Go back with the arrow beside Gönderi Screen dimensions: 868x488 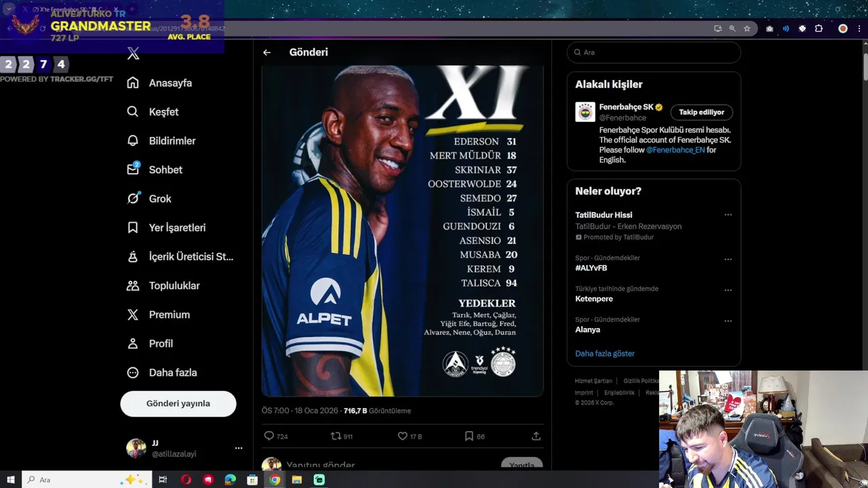coord(267,52)
